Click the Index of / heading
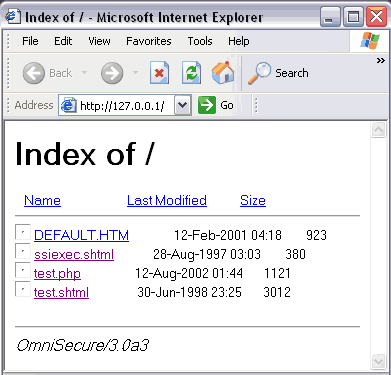 (85, 154)
